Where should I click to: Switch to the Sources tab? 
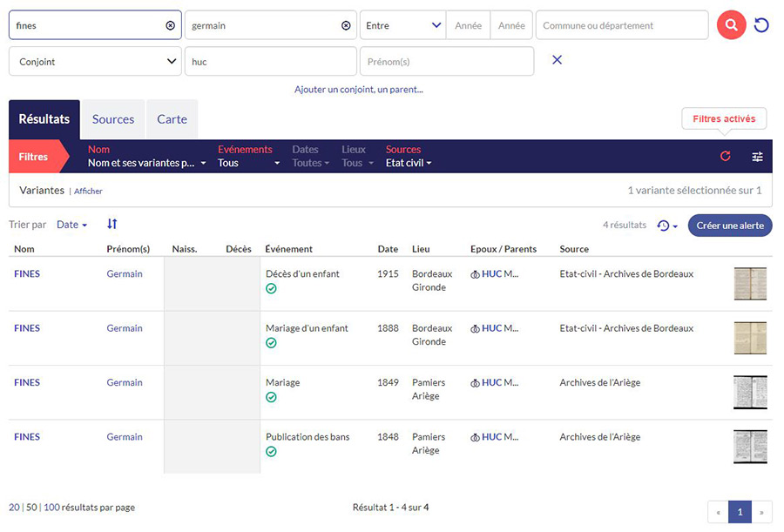pos(113,119)
